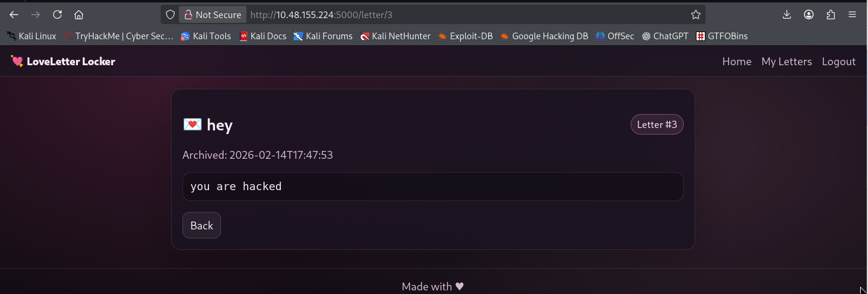Navigate to Home in the navbar
The height and width of the screenshot is (294, 868).
pyautogui.click(x=736, y=62)
